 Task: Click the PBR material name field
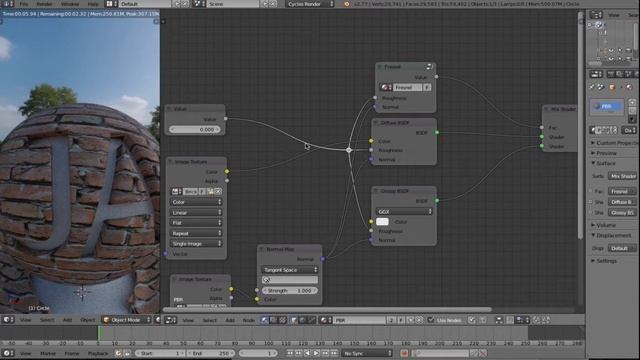click(x=359, y=320)
